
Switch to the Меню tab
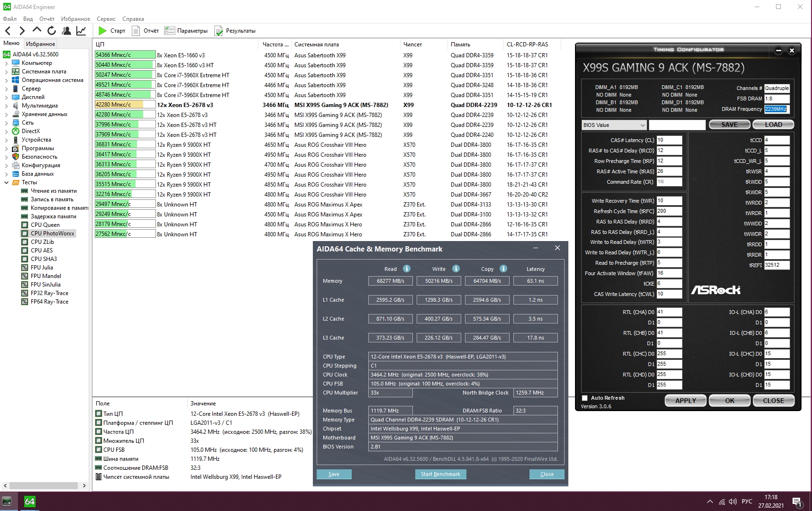pos(11,43)
